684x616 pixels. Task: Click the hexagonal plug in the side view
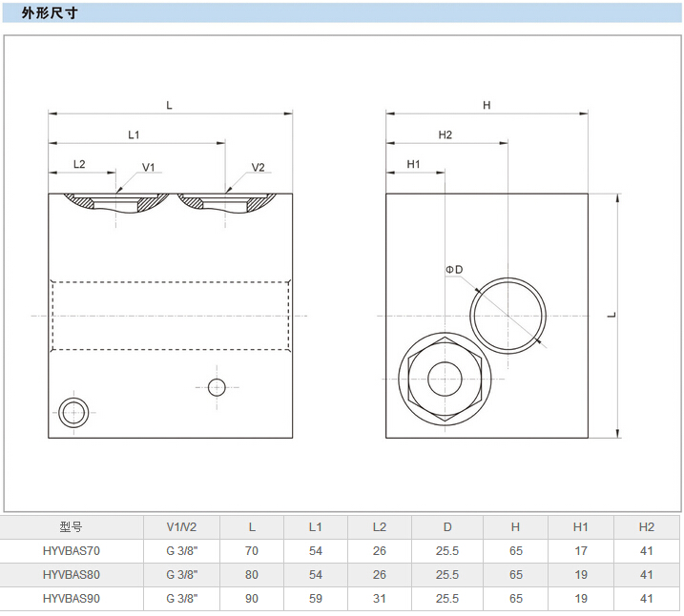[445, 379]
